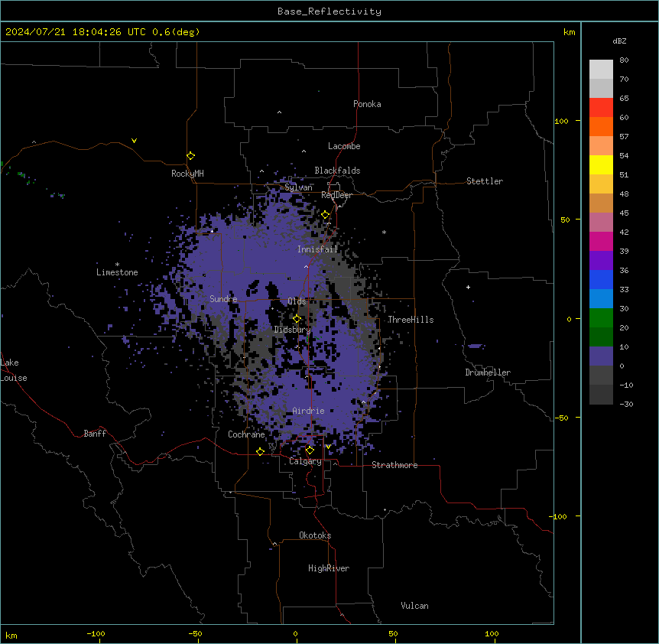Viewport: 659px width, 644px height.
Task: Click the Sundre town label
Action: point(223,299)
